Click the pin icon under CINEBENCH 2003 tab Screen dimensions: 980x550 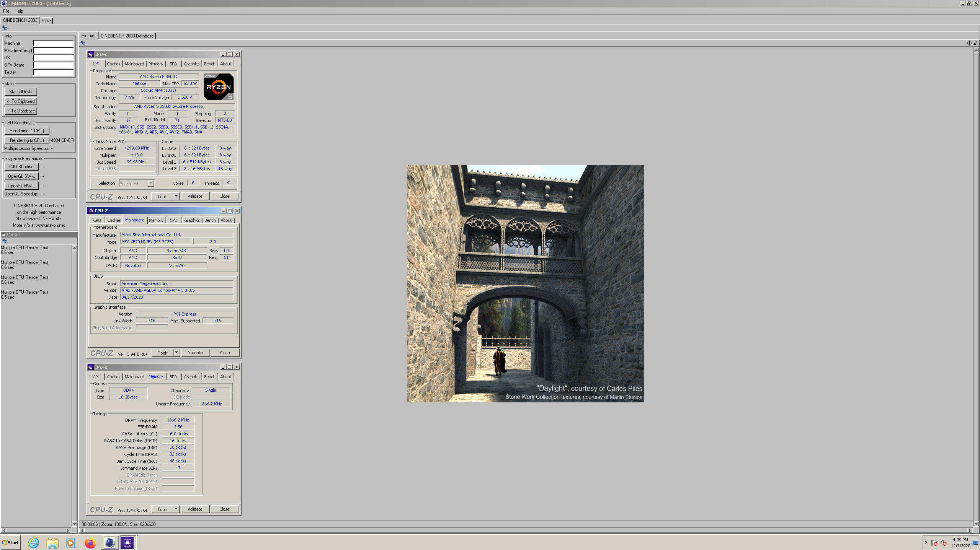[5, 28]
